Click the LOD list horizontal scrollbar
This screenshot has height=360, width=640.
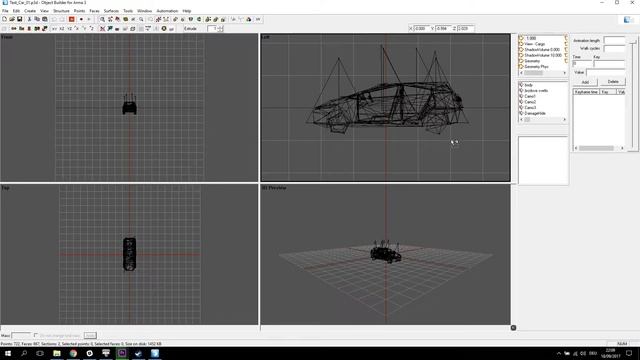tap(542, 73)
